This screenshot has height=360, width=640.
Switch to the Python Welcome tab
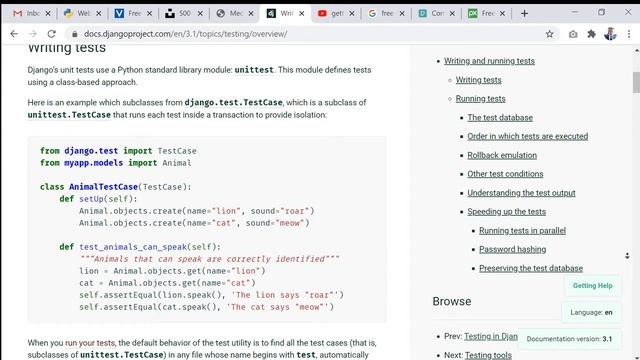point(78,13)
